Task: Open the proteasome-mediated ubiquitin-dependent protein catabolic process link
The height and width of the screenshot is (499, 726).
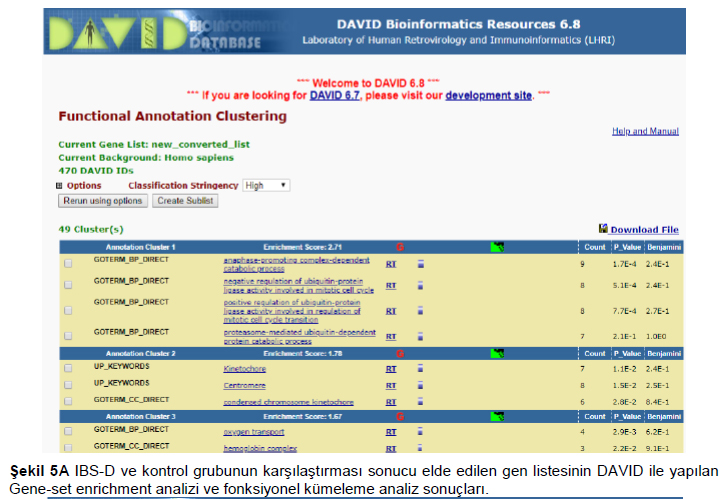Action: coord(300,337)
